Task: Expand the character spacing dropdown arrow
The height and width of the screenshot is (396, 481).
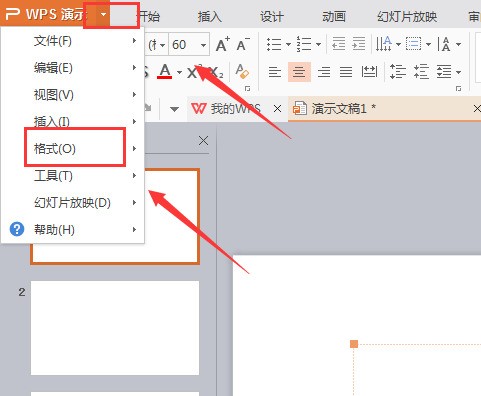Action: point(458,44)
